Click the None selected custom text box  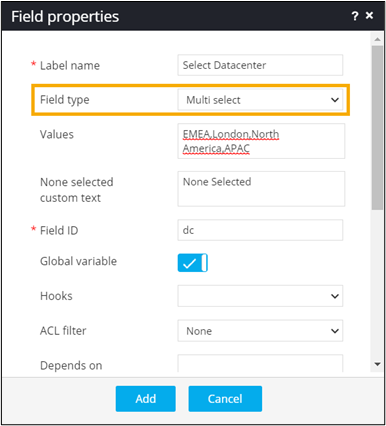tap(261, 189)
